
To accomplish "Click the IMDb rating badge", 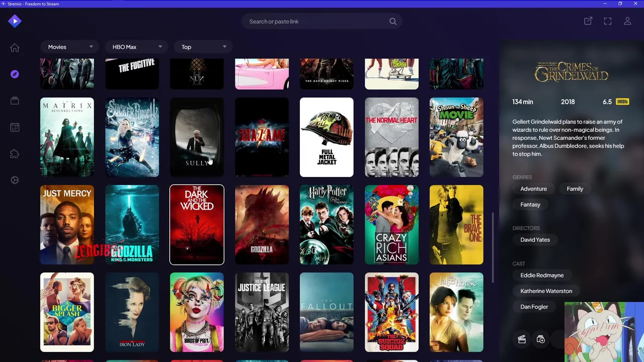I will pos(622,102).
